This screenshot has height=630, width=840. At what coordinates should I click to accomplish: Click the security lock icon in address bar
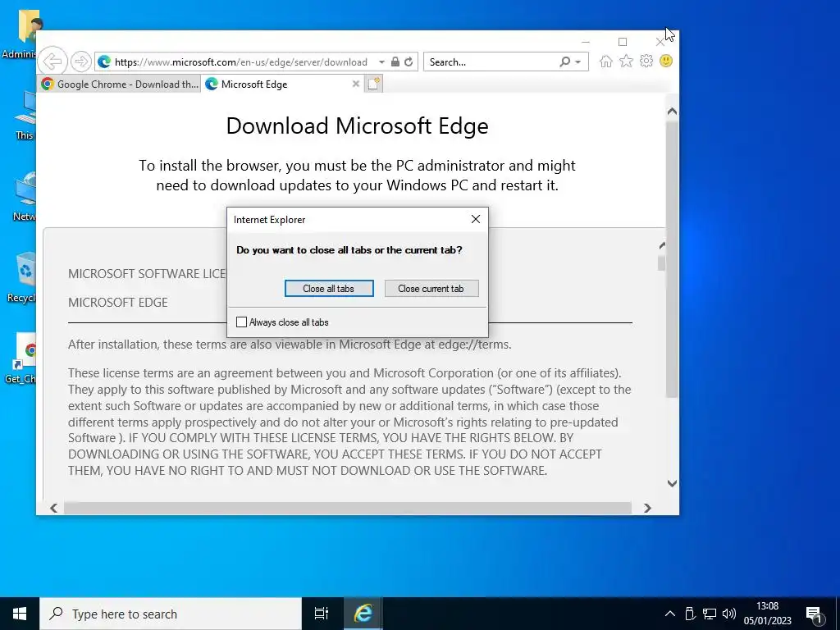(x=395, y=62)
